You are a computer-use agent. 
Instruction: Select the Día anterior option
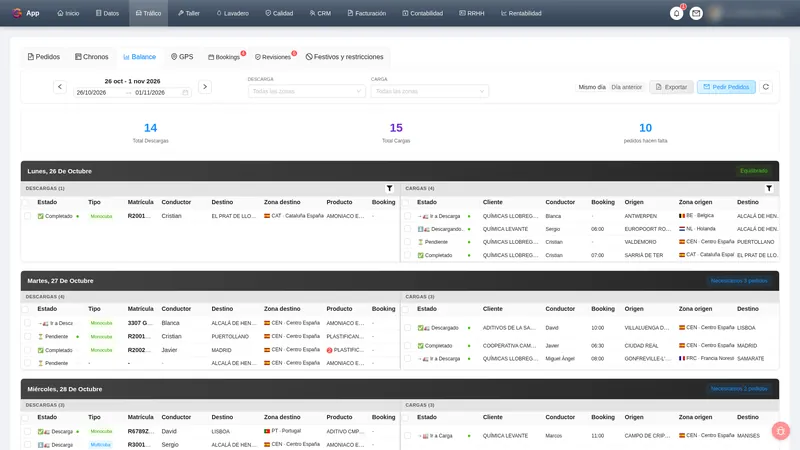[627, 87]
